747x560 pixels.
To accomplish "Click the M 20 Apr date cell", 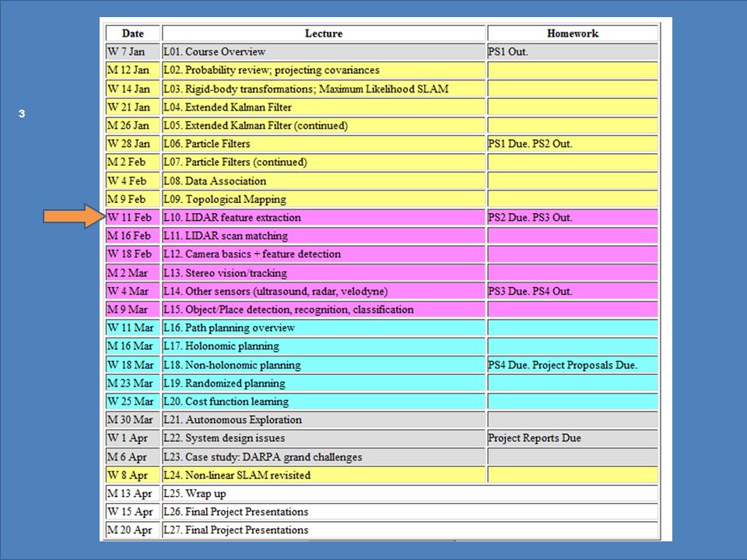I will click(132, 530).
